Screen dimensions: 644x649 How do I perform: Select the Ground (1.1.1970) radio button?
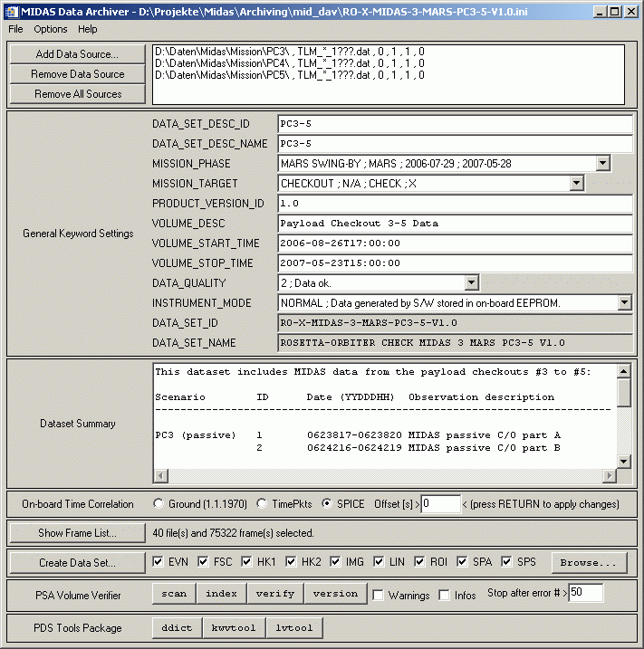point(159,504)
